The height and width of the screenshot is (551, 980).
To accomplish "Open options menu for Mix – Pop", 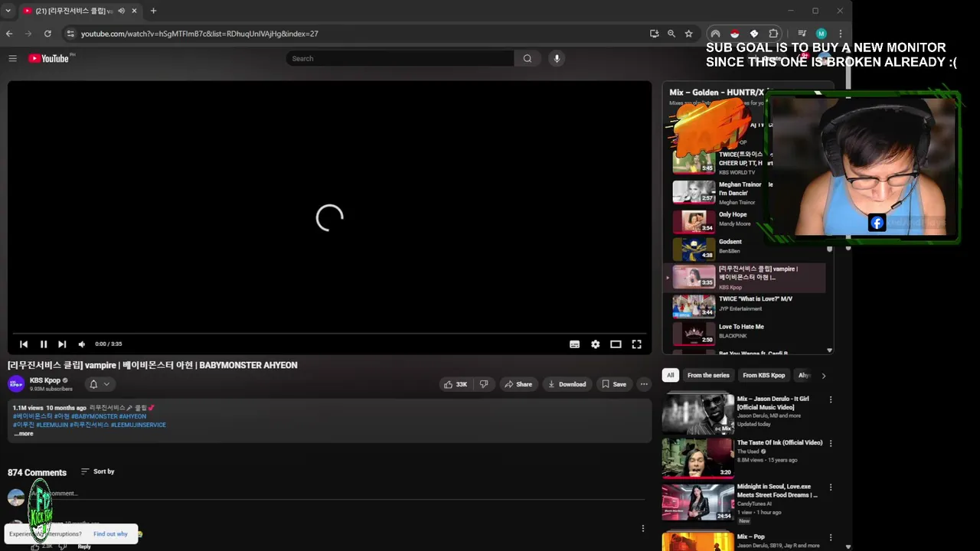I will point(831,537).
